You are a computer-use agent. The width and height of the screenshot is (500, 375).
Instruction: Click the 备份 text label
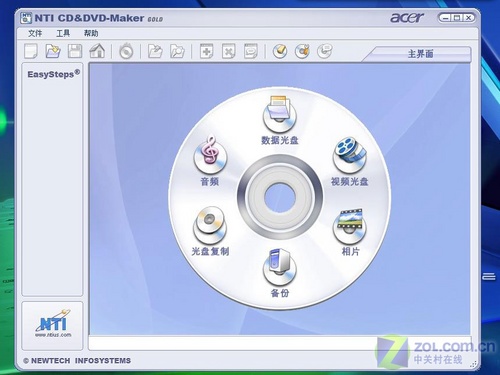280,293
